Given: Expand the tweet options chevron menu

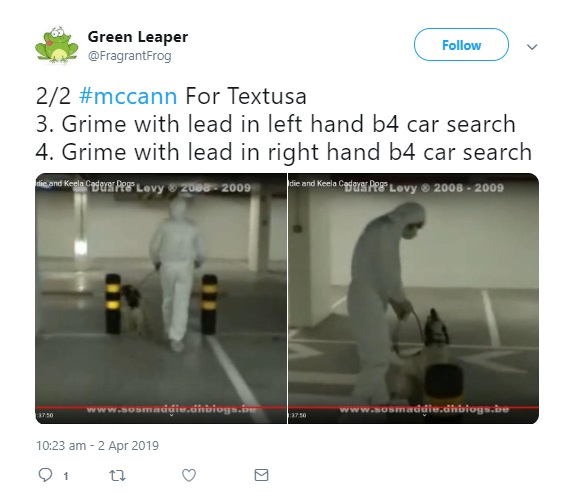Looking at the screenshot, I should pyautogui.click(x=532, y=47).
